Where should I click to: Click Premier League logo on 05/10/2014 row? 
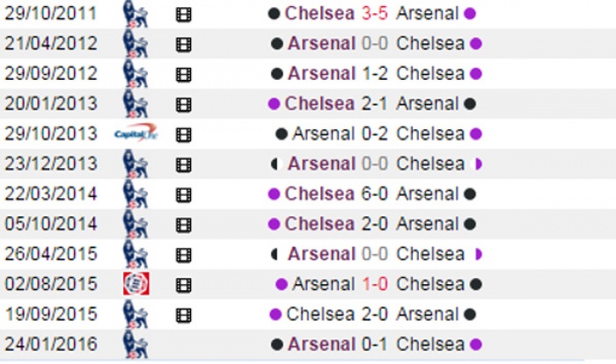[136, 224]
